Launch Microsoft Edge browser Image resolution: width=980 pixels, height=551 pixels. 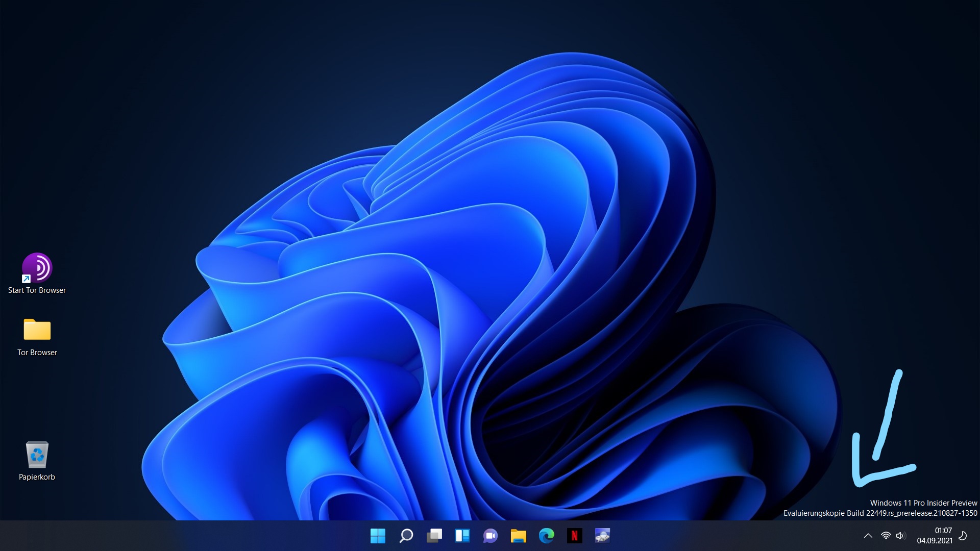click(547, 536)
